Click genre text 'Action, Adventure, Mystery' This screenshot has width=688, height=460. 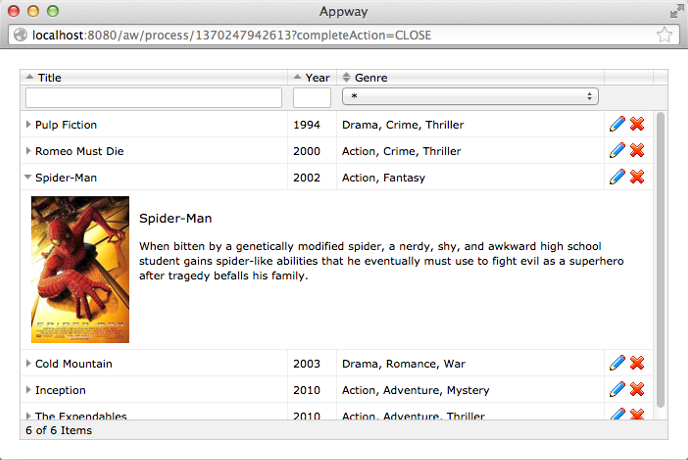[416, 390]
